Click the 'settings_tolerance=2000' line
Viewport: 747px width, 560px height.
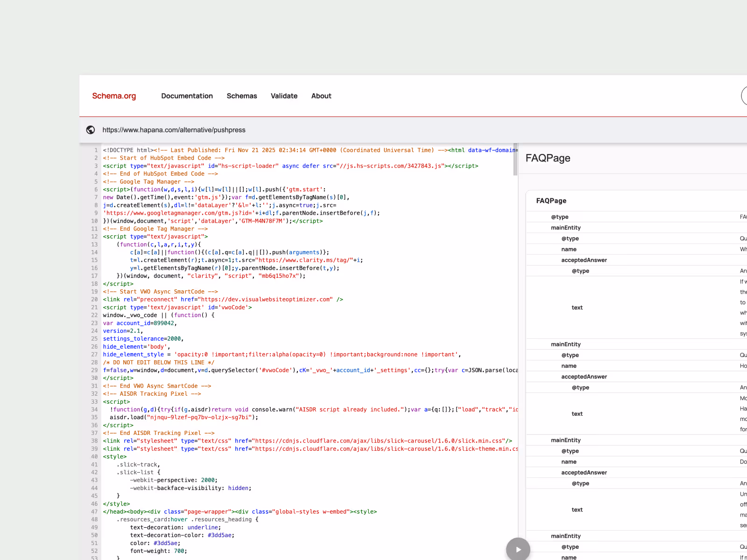[x=143, y=339]
